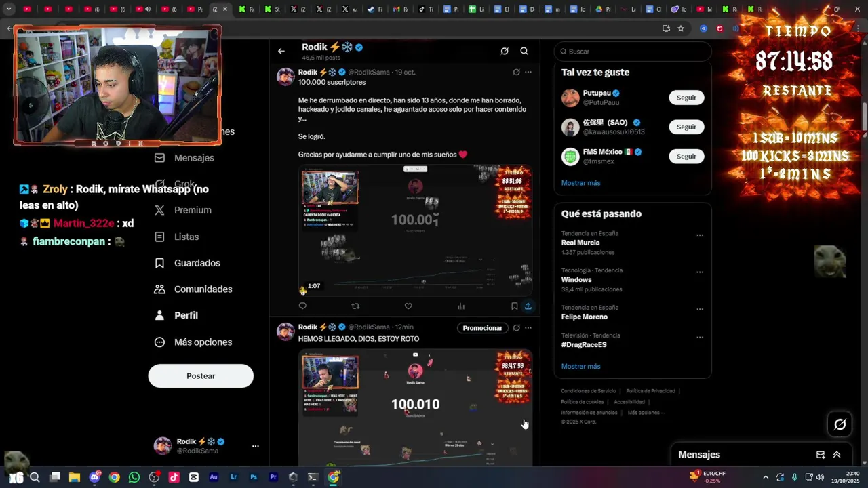
Task: Click the Postear button
Action: [201, 376]
